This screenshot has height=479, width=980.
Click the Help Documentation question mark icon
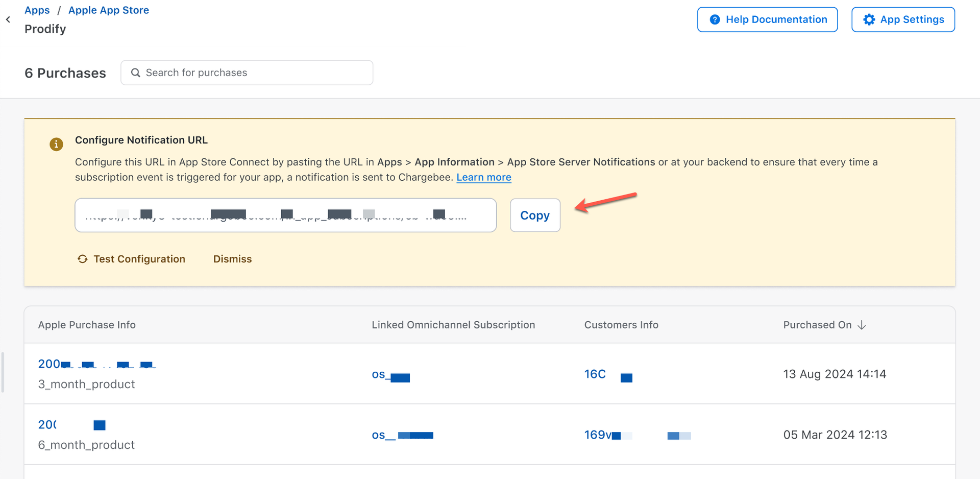715,19
